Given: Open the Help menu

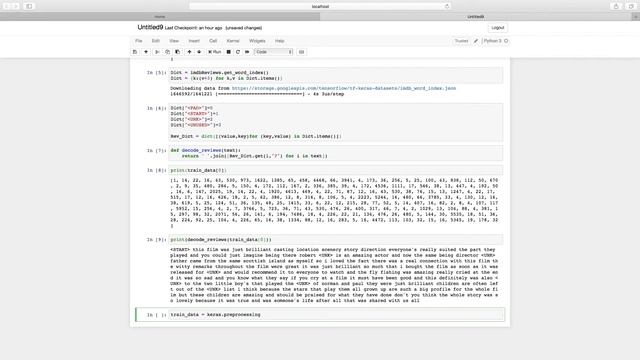Looking at the screenshot, I should point(279,41).
